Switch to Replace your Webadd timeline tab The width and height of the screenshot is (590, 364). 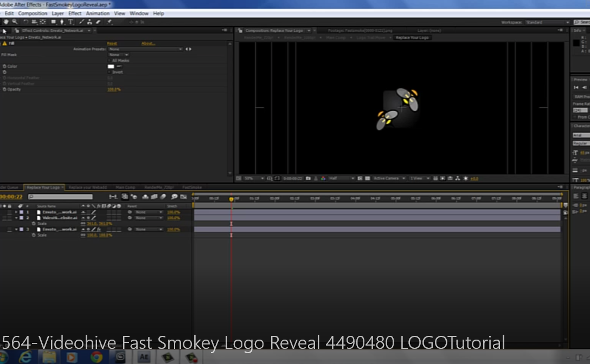(88, 187)
